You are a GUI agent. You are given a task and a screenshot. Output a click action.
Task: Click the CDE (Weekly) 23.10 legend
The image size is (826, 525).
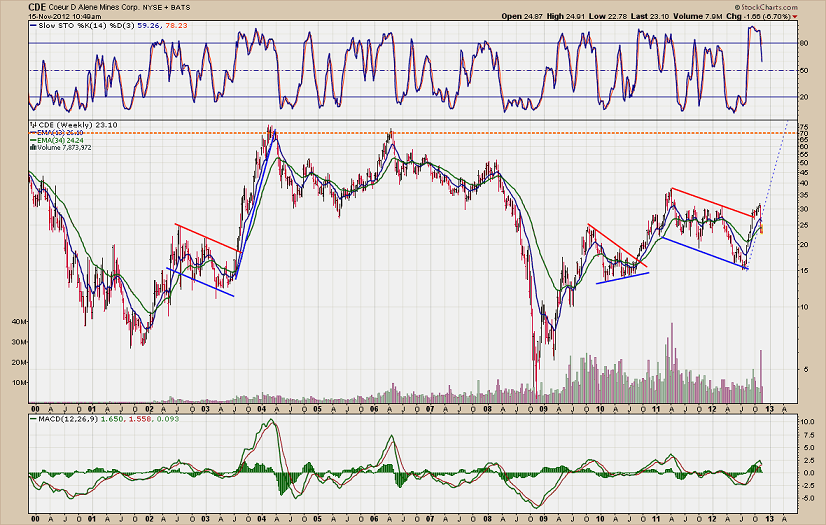point(78,125)
